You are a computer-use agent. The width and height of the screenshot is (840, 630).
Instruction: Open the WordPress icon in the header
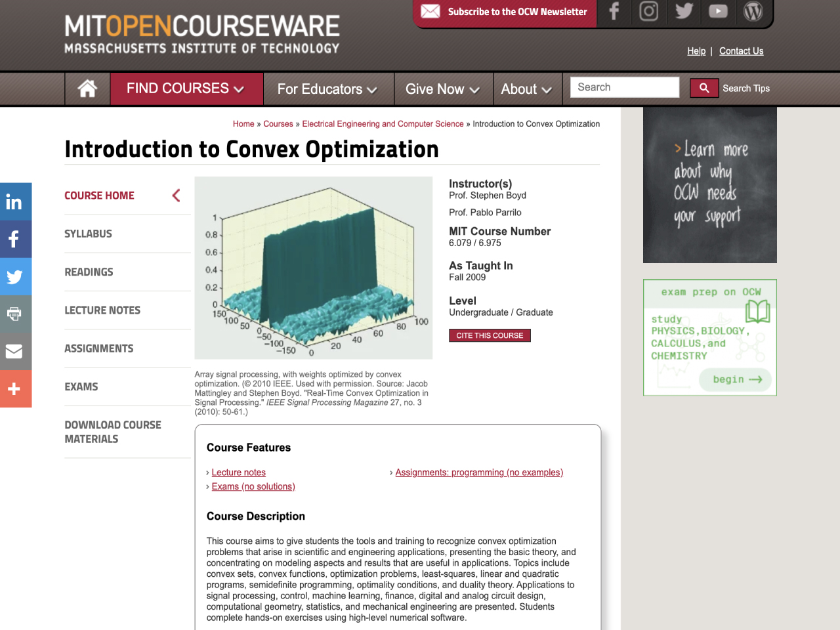click(753, 11)
